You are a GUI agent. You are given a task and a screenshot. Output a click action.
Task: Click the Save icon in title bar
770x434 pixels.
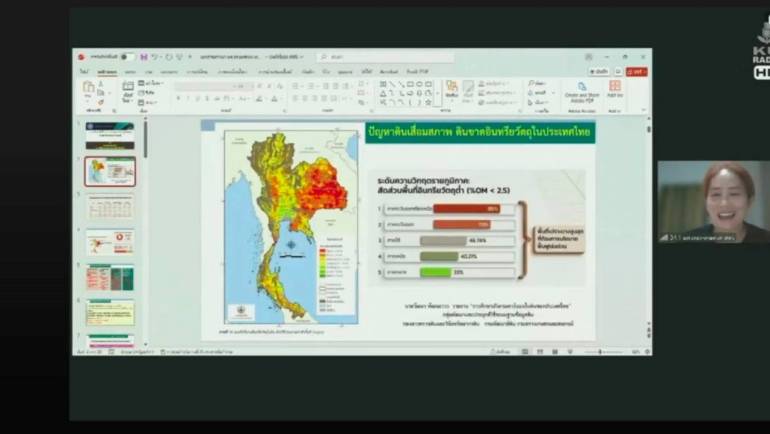144,57
